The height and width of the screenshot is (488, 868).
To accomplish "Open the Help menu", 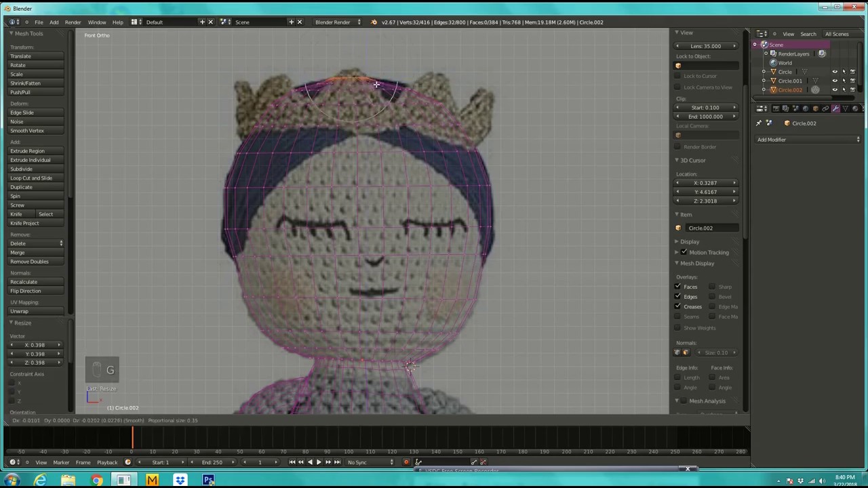I will click(117, 22).
